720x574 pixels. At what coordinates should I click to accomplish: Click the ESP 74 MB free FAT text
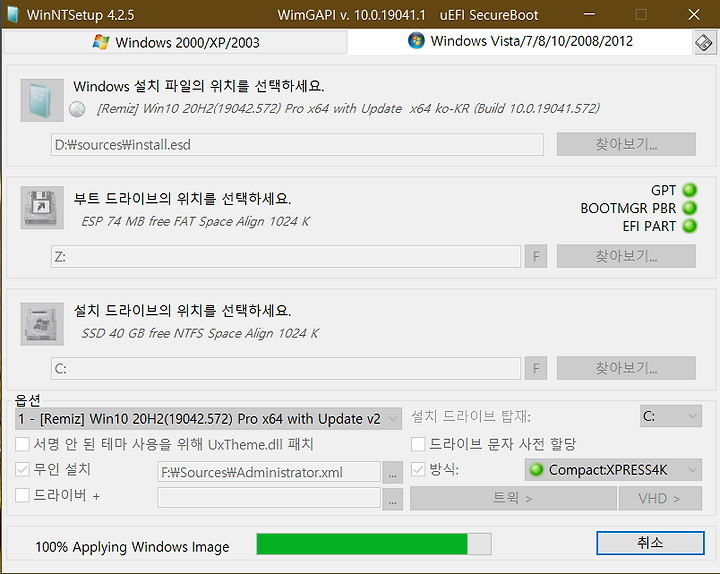click(x=196, y=221)
